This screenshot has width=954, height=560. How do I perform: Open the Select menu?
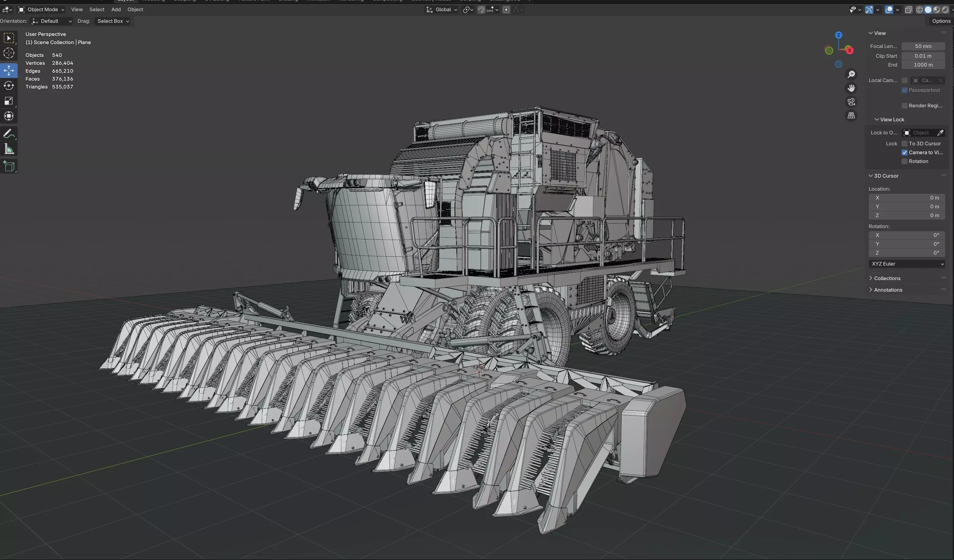pyautogui.click(x=97, y=10)
